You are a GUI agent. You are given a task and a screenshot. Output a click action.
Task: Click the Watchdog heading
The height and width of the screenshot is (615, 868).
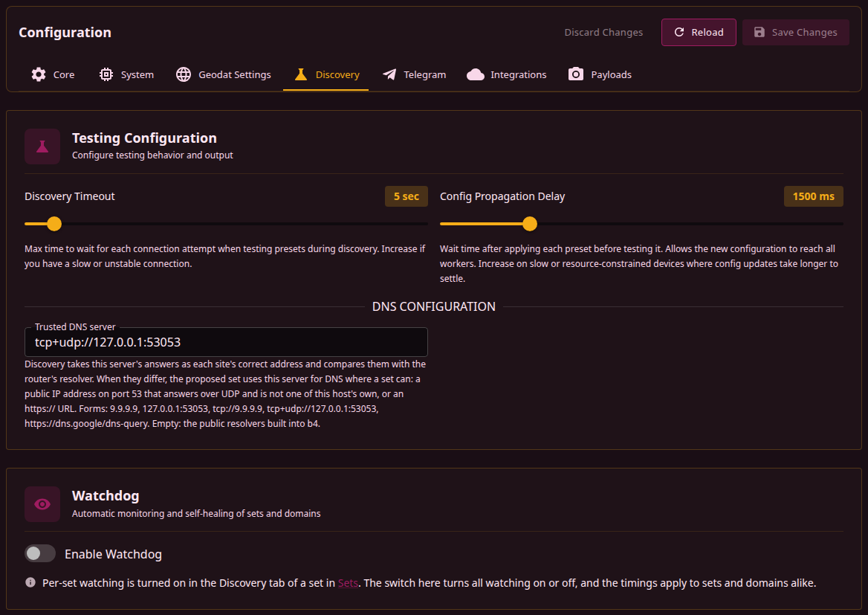[106, 495]
